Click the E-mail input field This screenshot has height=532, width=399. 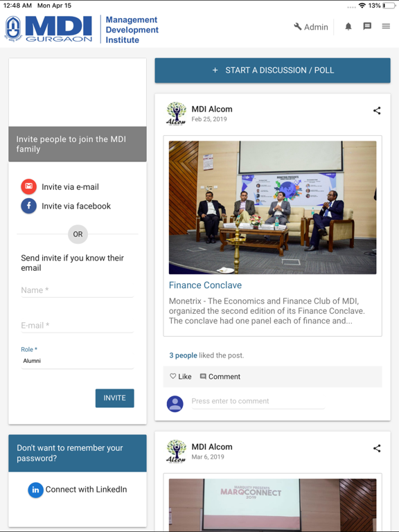(x=78, y=326)
